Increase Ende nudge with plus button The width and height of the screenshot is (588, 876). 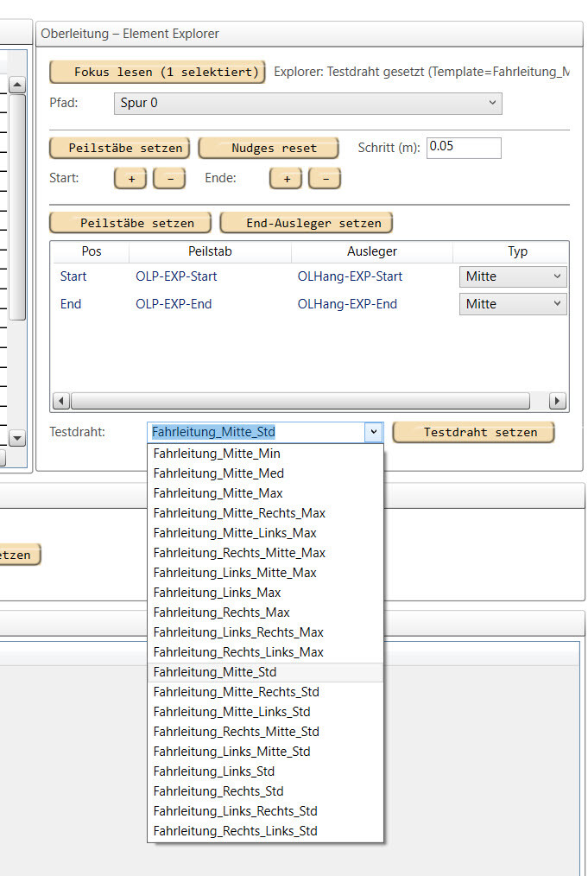click(x=286, y=178)
